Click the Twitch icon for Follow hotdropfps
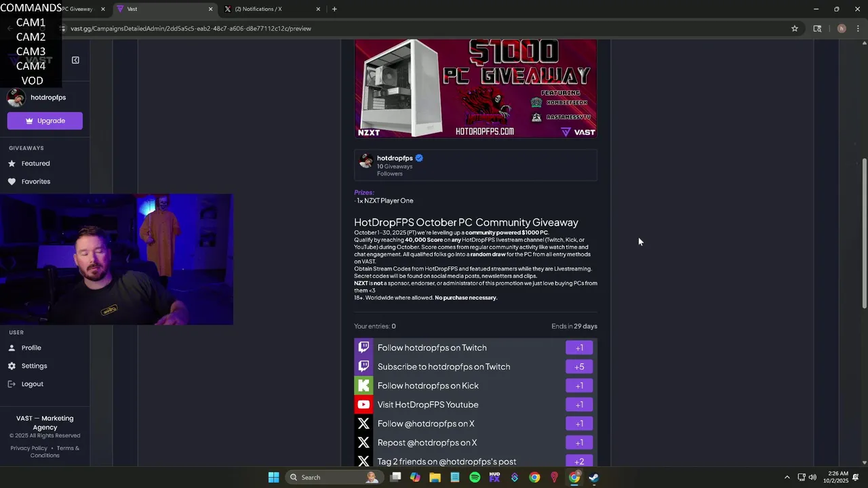Viewport: 868px width, 488px height. coord(363,348)
